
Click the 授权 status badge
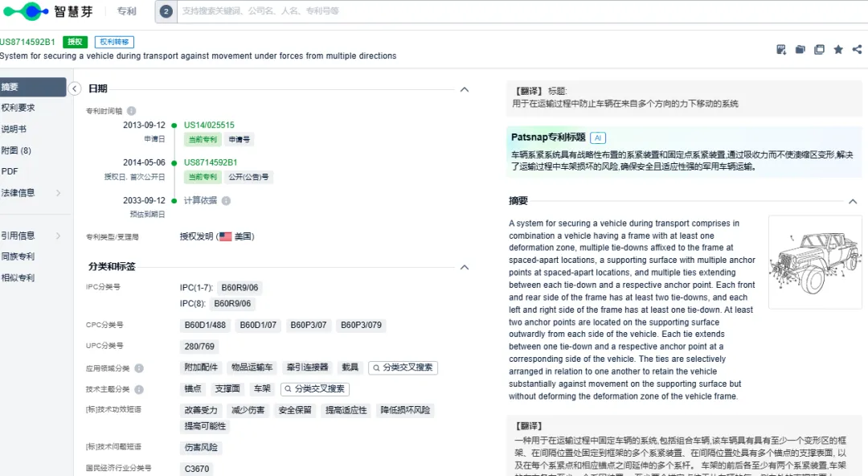(75, 42)
